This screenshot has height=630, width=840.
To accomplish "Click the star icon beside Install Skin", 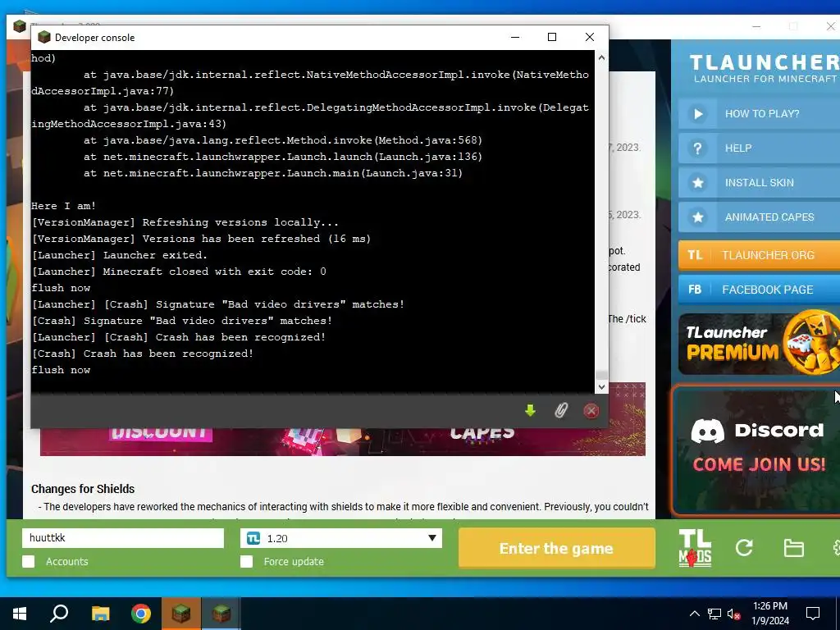I will click(697, 183).
